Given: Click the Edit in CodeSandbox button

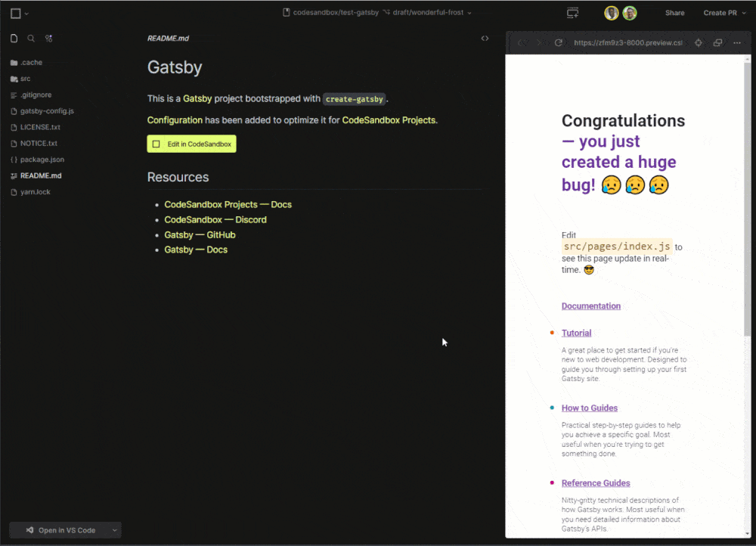Looking at the screenshot, I should [191, 143].
